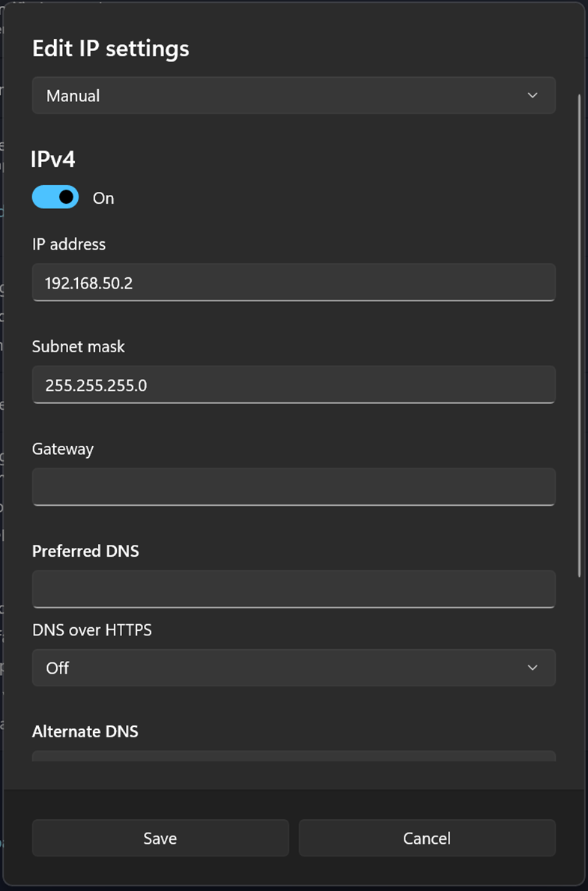Image resolution: width=588 pixels, height=891 pixels.
Task: Click the Alternate DNS label text
Action: [x=85, y=731]
